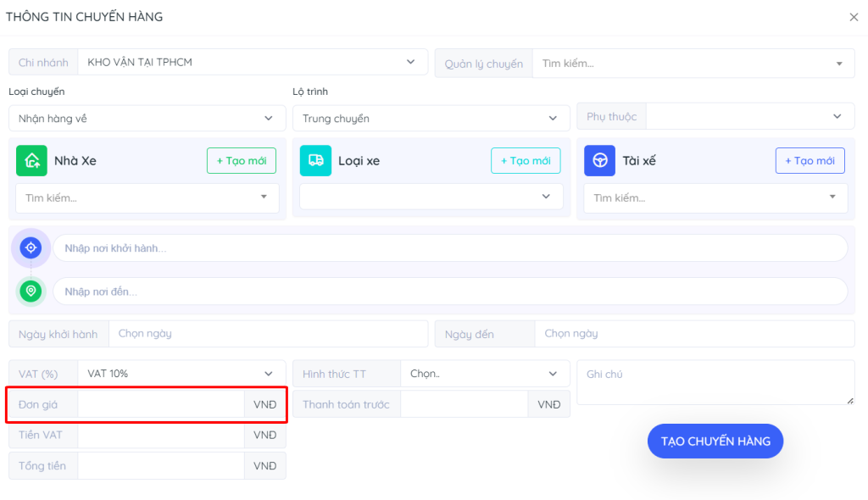Click the green Nhà Xe house icon
Viewport: 868px width, 500px height.
[x=31, y=161]
